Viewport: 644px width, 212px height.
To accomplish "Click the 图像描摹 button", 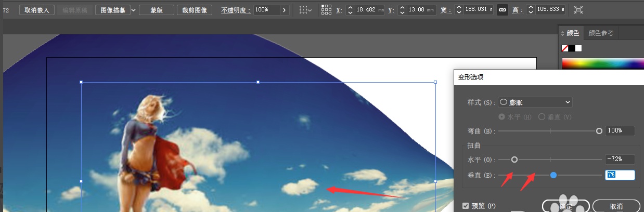I will pyautogui.click(x=112, y=10).
